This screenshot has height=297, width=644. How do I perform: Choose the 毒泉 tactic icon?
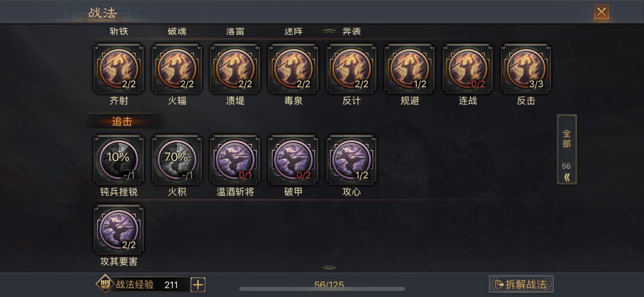point(293,69)
